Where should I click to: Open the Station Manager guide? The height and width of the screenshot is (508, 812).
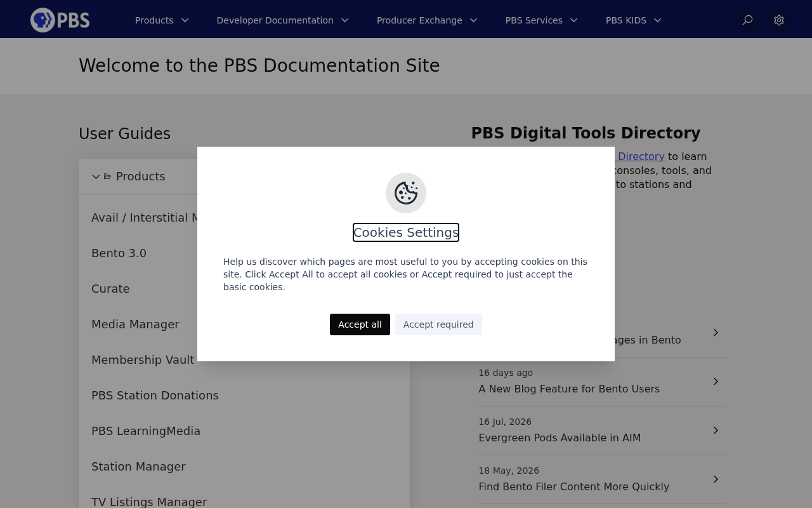tap(138, 467)
